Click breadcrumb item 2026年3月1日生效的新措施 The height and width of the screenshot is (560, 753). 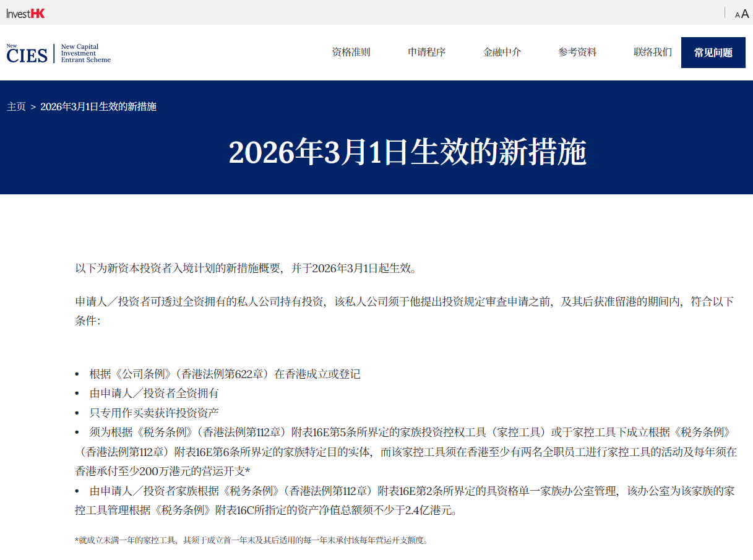click(x=98, y=106)
